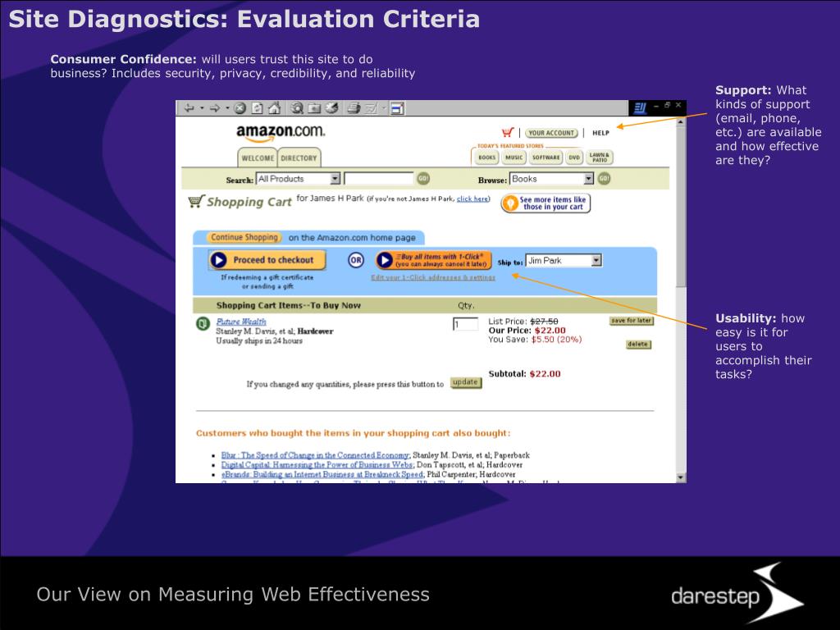Click the green icon beside Future Wealth
840x630 pixels.
click(203, 323)
